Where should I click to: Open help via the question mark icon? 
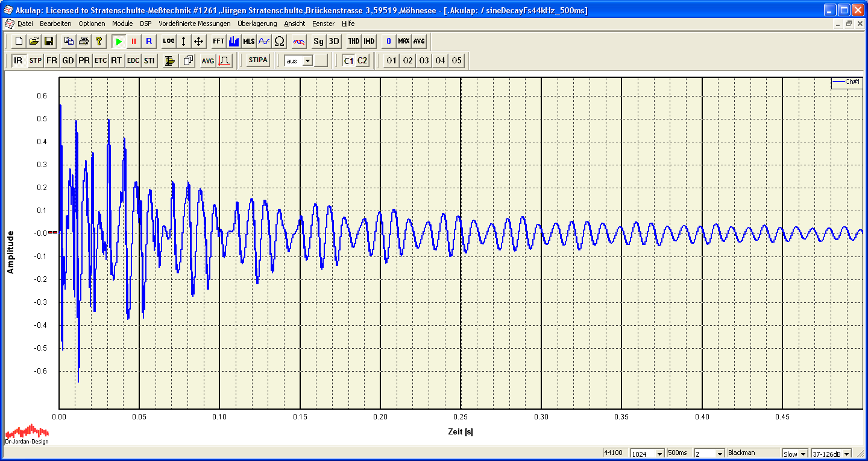99,42
